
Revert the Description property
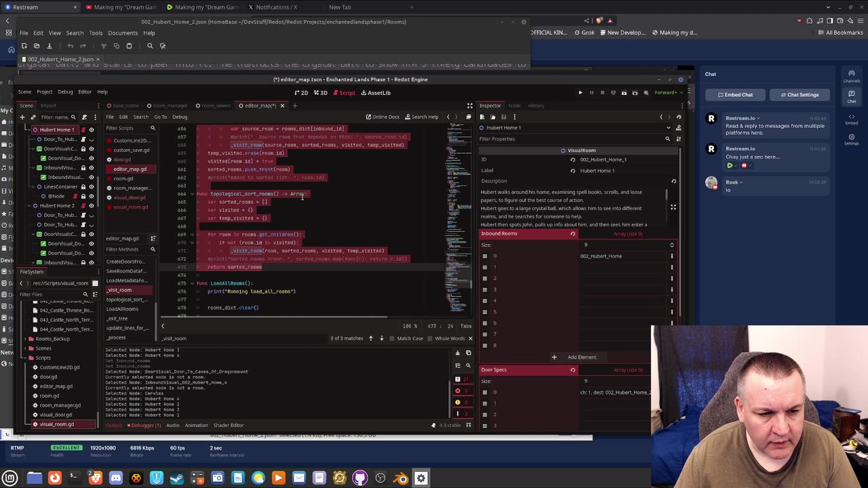[673, 182]
